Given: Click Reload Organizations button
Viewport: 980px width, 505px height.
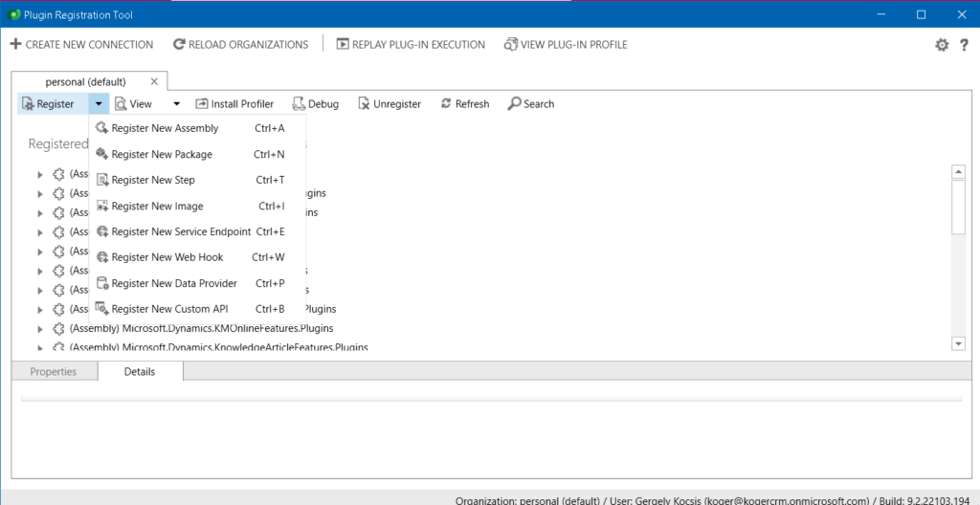Looking at the screenshot, I should pyautogui.click(x=240, y=44).
